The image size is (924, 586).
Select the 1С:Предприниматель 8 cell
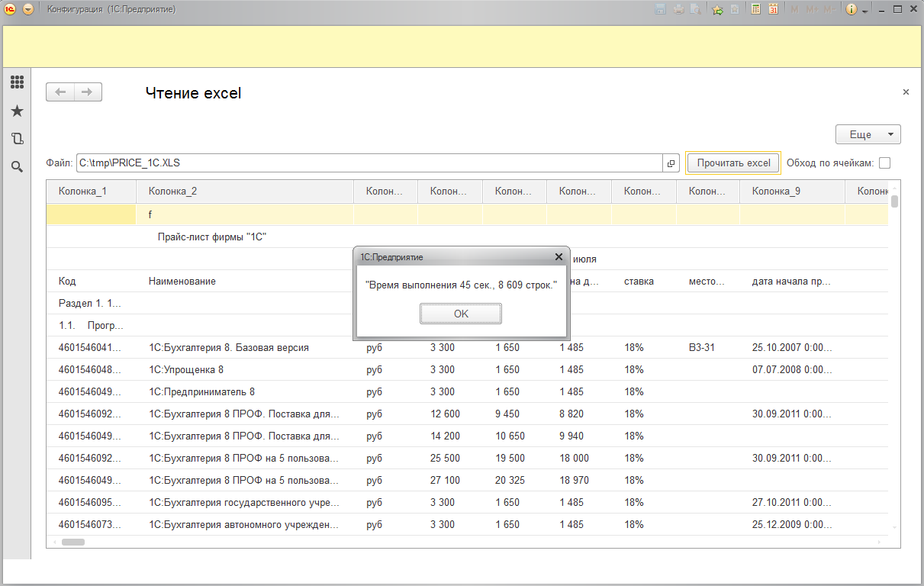[244, 391]
